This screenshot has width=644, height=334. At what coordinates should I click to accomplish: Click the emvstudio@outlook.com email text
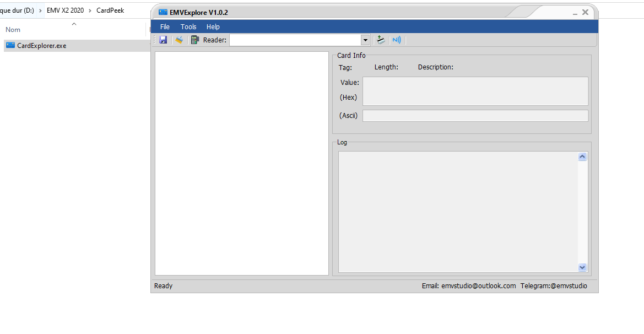[x=479, y=286]
